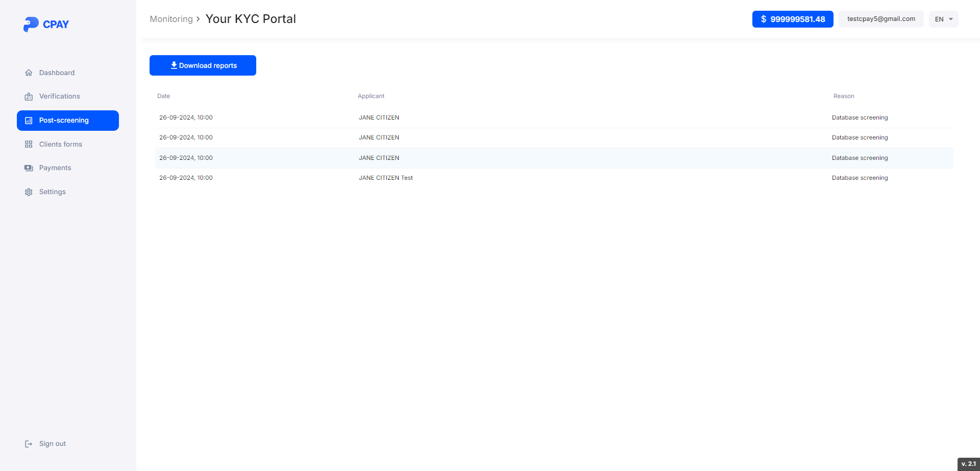Click the Dashboard home icon
The height and width of the screenshot is (471, 980).
coord(29,73)
